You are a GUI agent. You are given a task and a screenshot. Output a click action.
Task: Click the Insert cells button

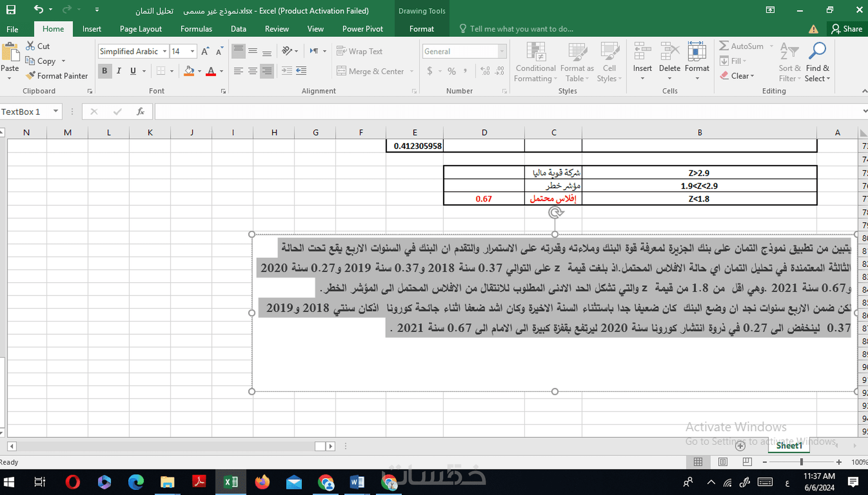tap(642, 61)
